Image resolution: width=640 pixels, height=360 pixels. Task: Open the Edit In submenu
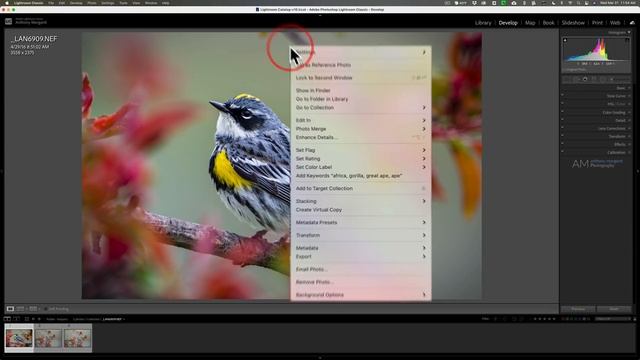coord(361,120)
